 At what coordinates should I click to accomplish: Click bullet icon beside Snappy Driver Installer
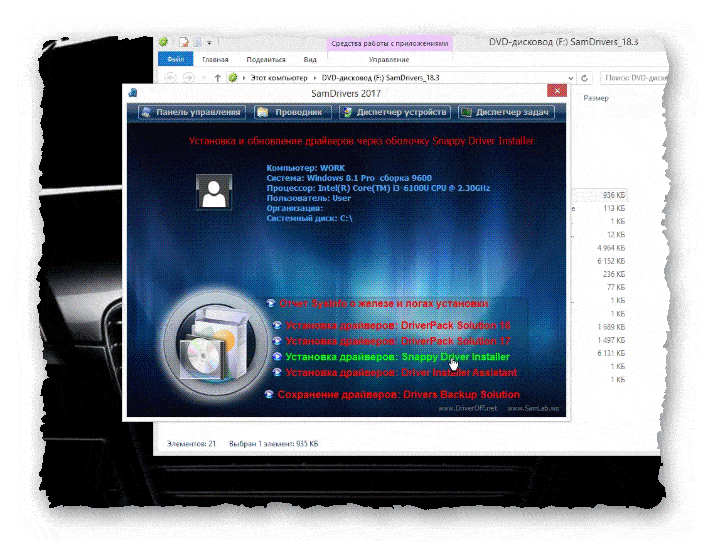pyautogui.click(x=277, y=357)
